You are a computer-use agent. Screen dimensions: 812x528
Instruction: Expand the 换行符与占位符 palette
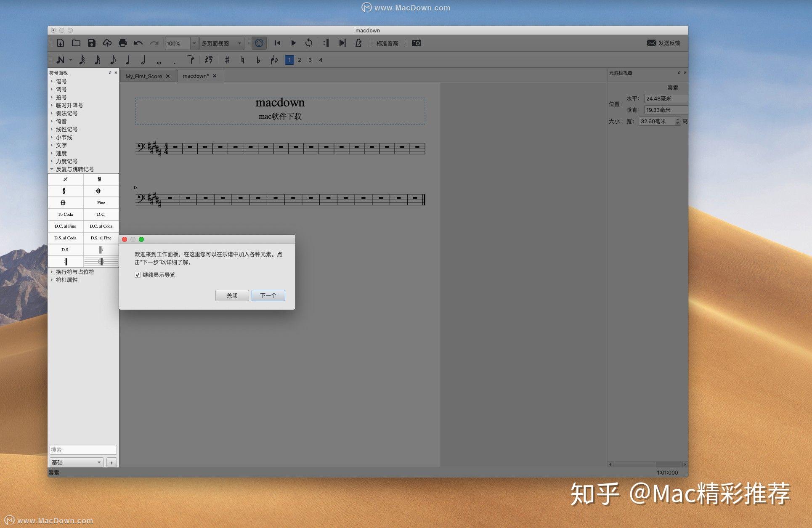coord(52,272)
